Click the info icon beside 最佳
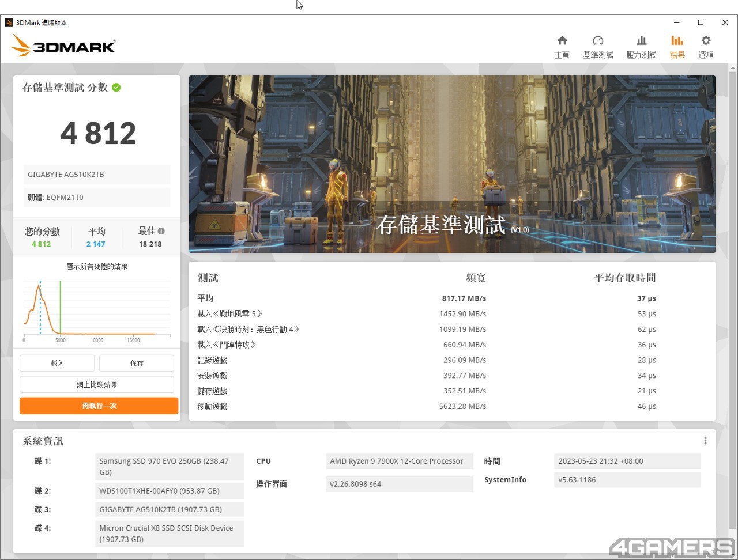738x560 pixels. coord(161,231)
